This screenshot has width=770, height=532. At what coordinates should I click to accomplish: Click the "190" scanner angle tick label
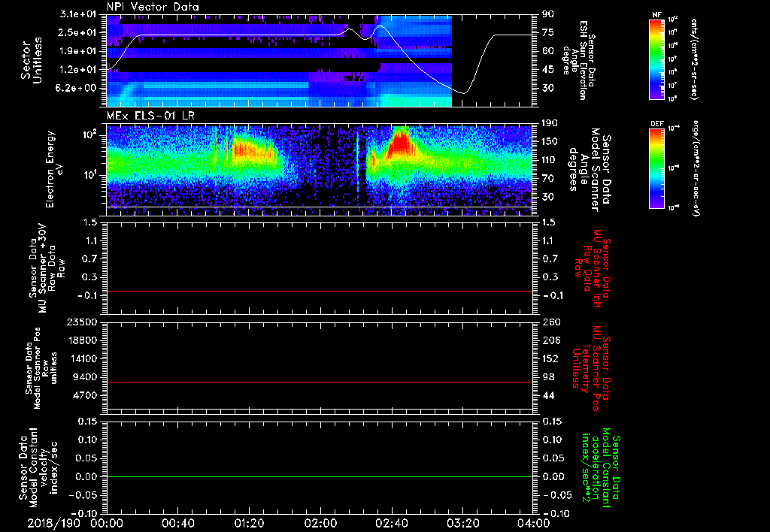click(550, 123)
